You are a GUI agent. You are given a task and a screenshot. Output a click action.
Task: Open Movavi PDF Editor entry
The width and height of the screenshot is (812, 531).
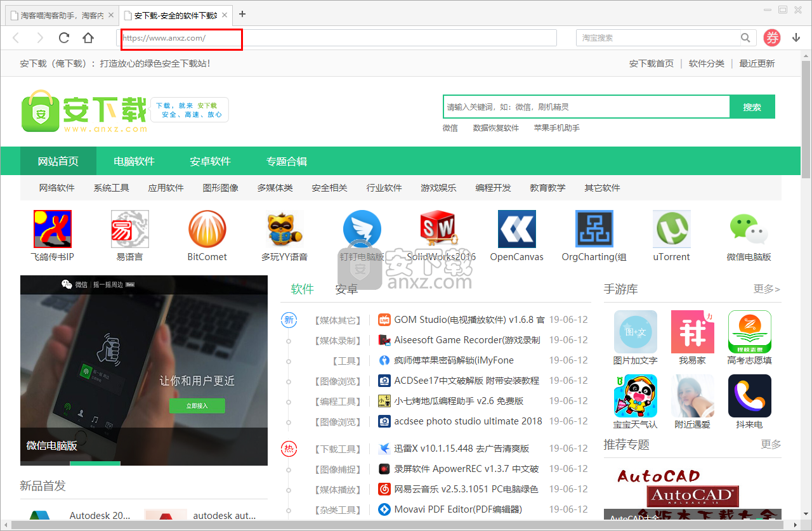458,509
